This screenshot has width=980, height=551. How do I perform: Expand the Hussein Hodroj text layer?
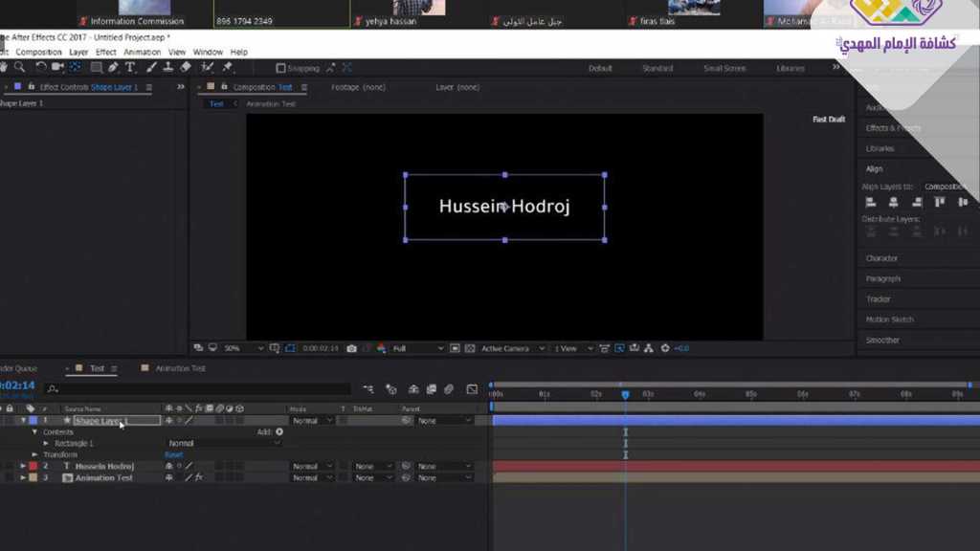pos(23,467)
